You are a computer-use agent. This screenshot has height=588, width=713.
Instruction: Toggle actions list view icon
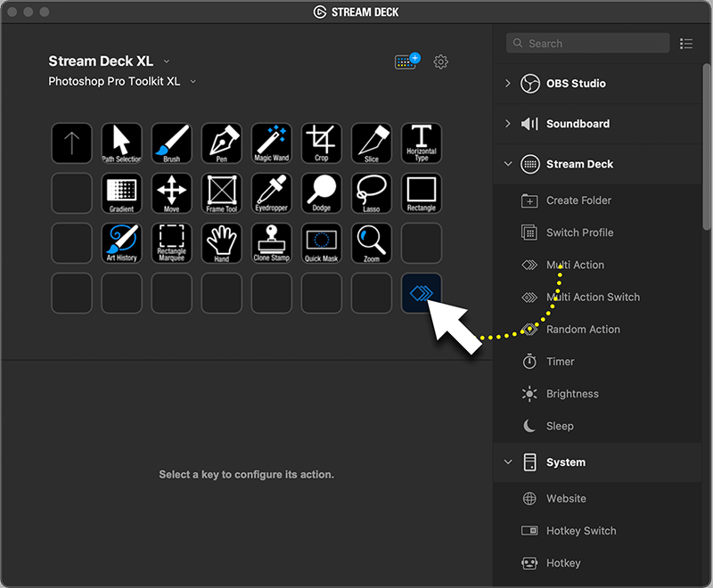click(x=686, y=44)
